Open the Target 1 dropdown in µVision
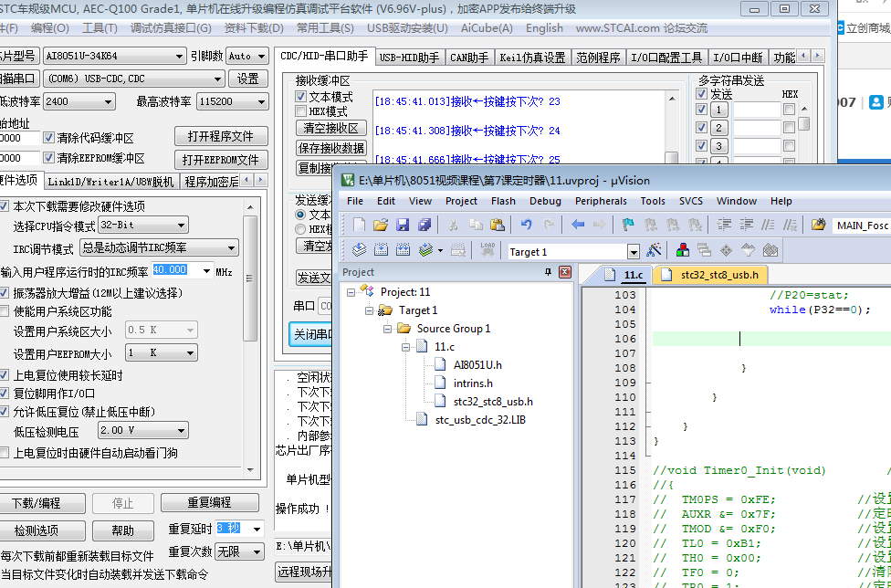 tap(634, 252)
